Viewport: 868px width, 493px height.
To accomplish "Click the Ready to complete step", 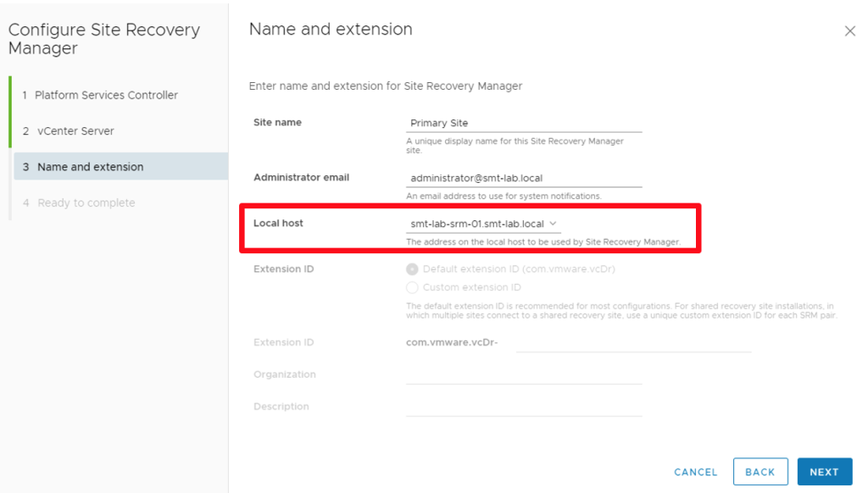I will coord(86,203).
